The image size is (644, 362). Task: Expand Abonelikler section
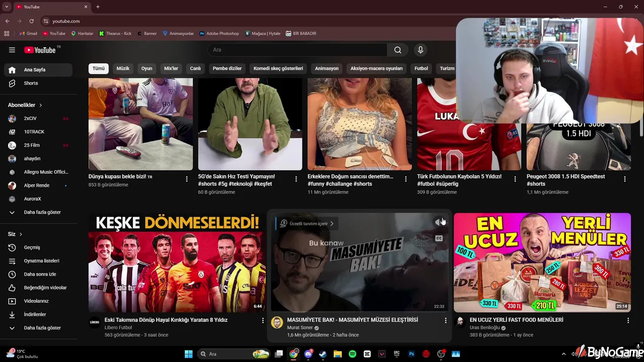pyautogui.click(x=25, y=105)
